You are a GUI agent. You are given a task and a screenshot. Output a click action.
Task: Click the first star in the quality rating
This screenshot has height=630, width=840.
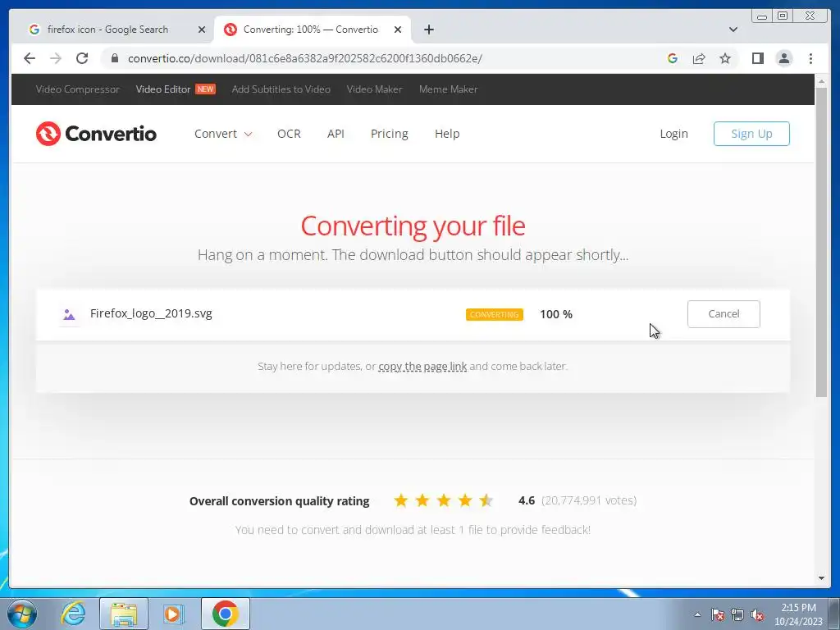pyautogui.click(x=400, y=500)
